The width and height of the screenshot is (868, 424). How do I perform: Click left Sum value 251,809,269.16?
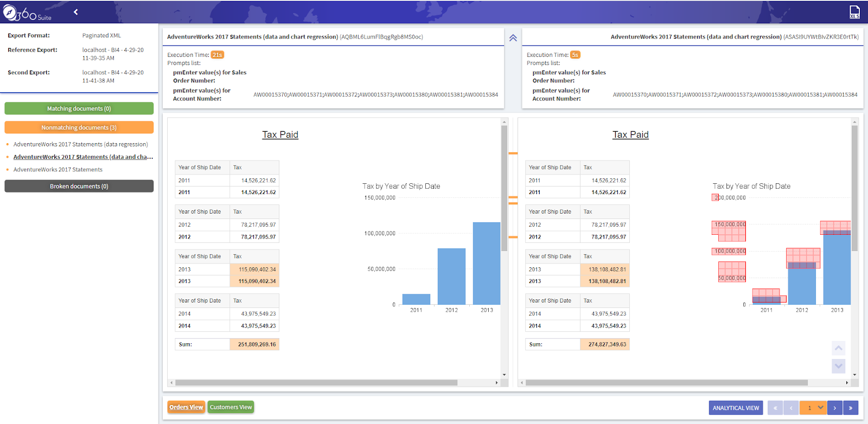pyautogui.click(x=254, y=344)
